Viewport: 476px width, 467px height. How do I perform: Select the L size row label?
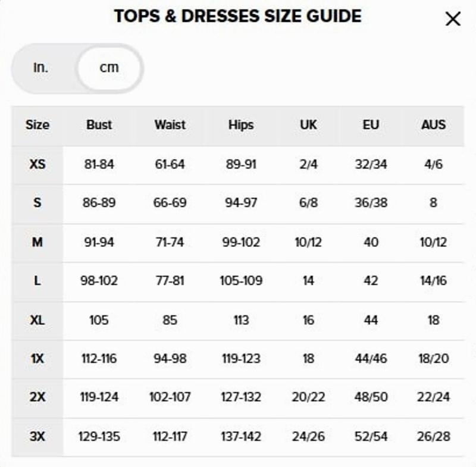pos(37,281)
